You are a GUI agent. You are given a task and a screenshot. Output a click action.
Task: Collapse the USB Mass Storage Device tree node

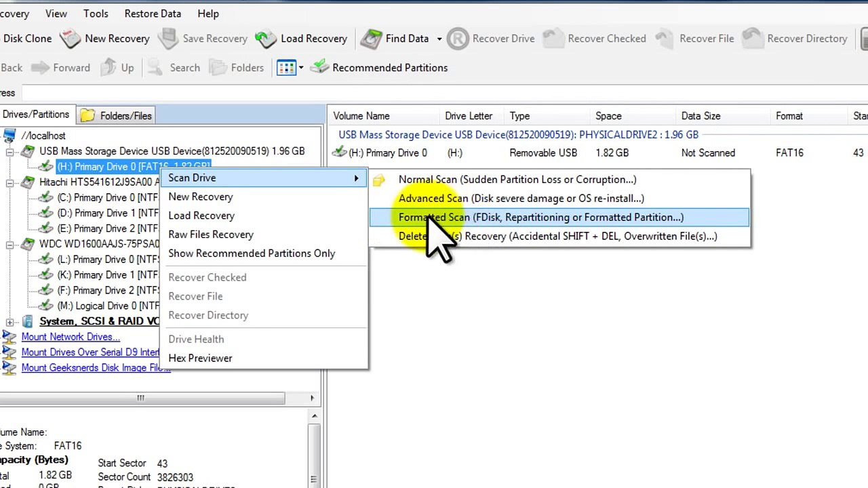(9, 152)
